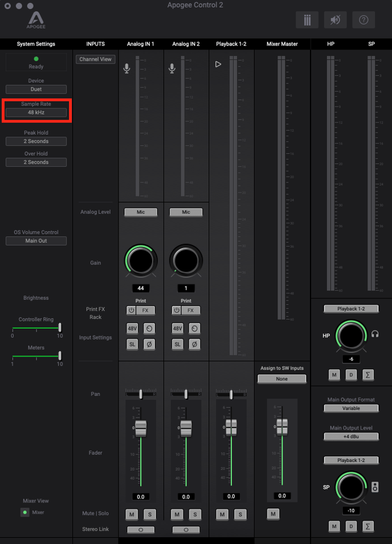Click the Analog IN 2 microphone icon

(171, 68)
